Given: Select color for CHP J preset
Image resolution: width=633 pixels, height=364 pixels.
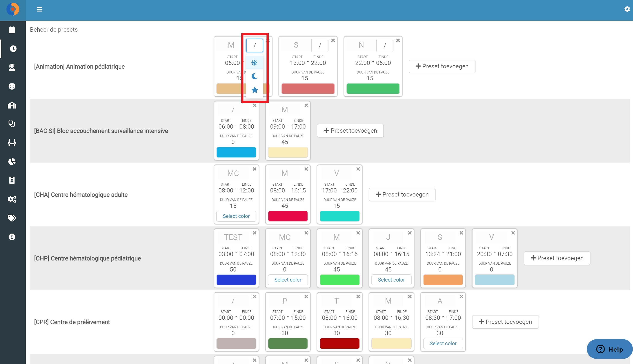Looking at the screenshot, I should 391,280.
